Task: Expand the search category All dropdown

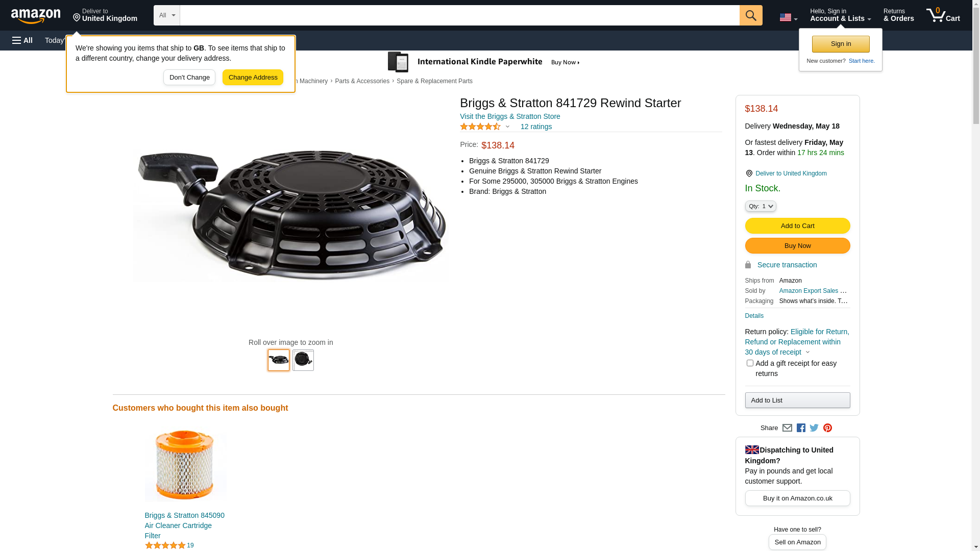Action: coord(167,15)
